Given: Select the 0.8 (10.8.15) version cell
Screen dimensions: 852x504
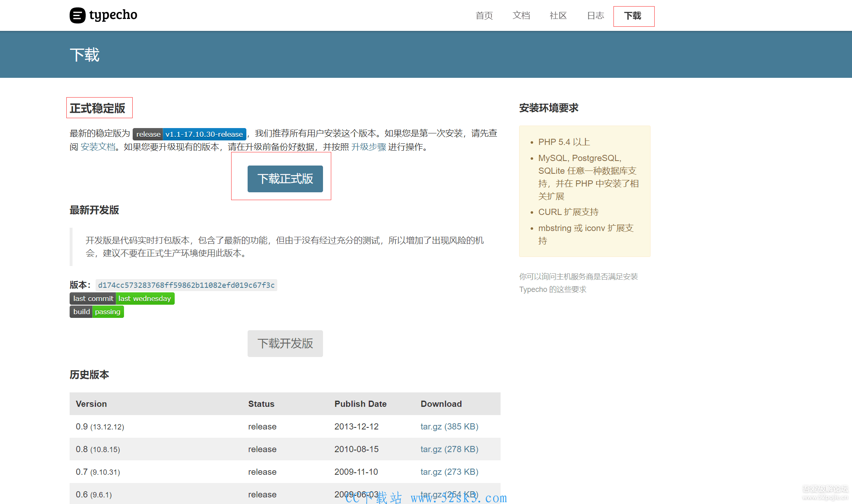Looking at the screenshot, I should [x=98, y=449].
